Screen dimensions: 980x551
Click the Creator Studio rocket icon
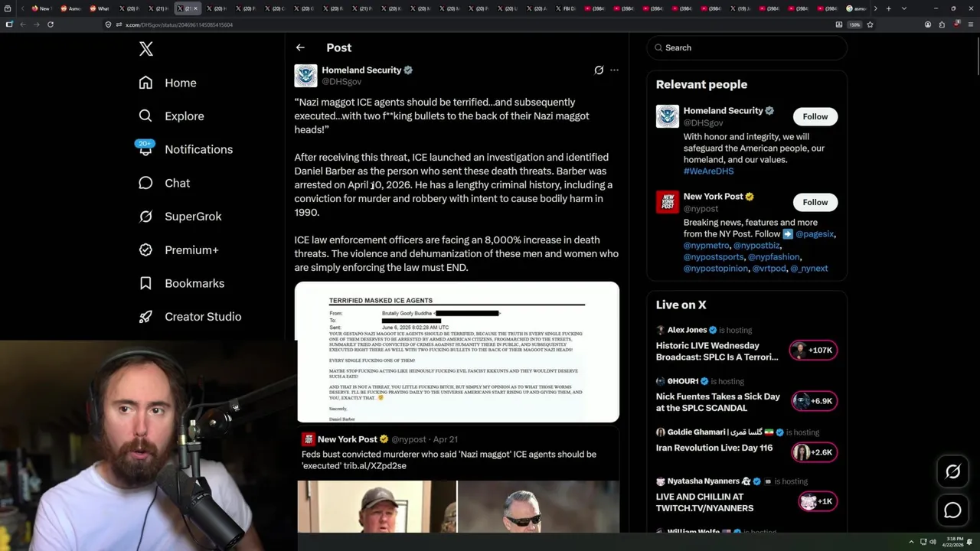(145, 317)
